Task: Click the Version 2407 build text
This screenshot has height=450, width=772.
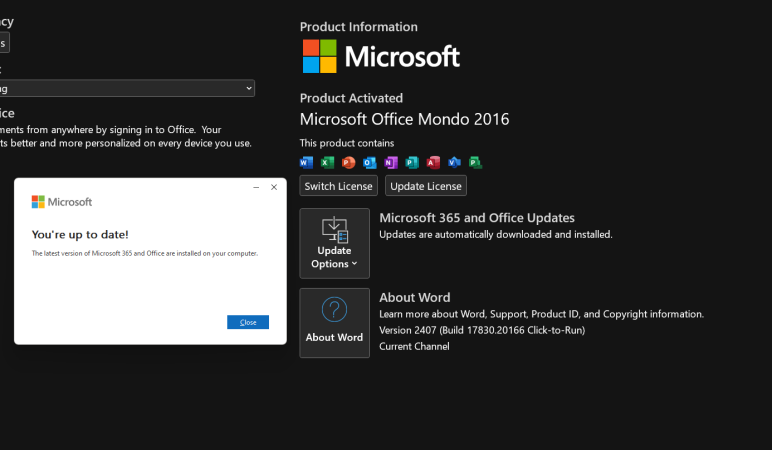Action: [482, 330]
